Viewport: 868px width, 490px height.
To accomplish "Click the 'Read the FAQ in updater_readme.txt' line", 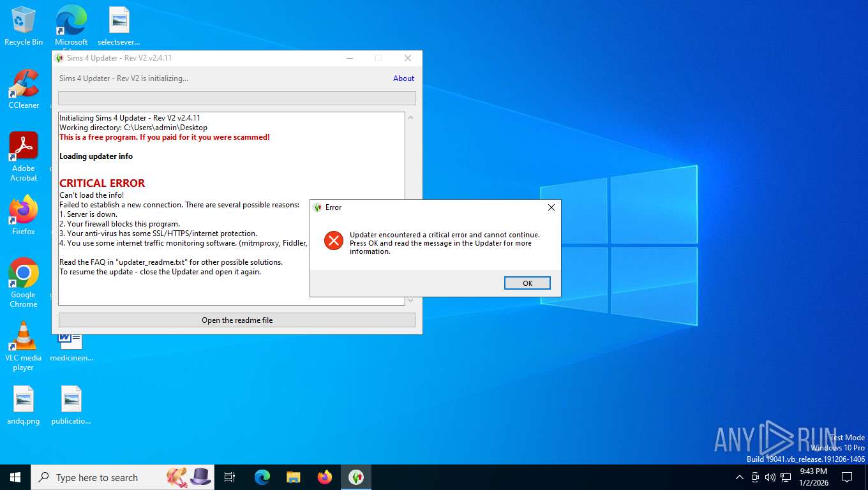I will (171, 262).
